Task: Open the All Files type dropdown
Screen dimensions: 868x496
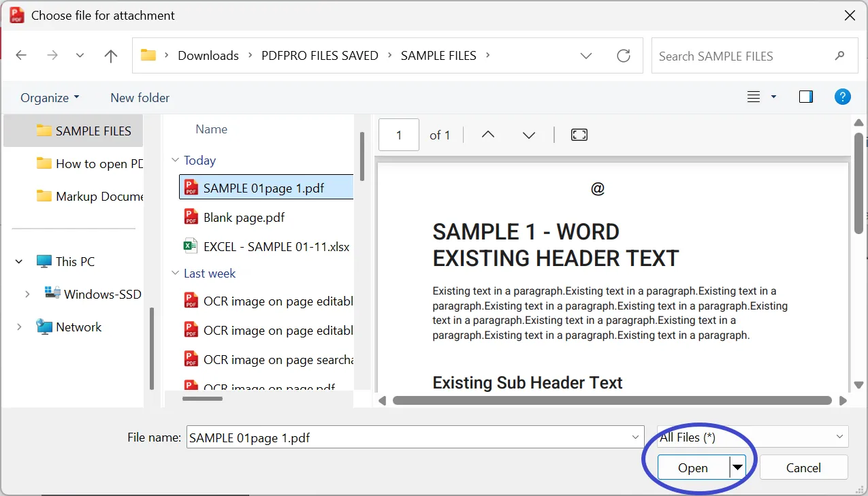Action: pos(752,437)
